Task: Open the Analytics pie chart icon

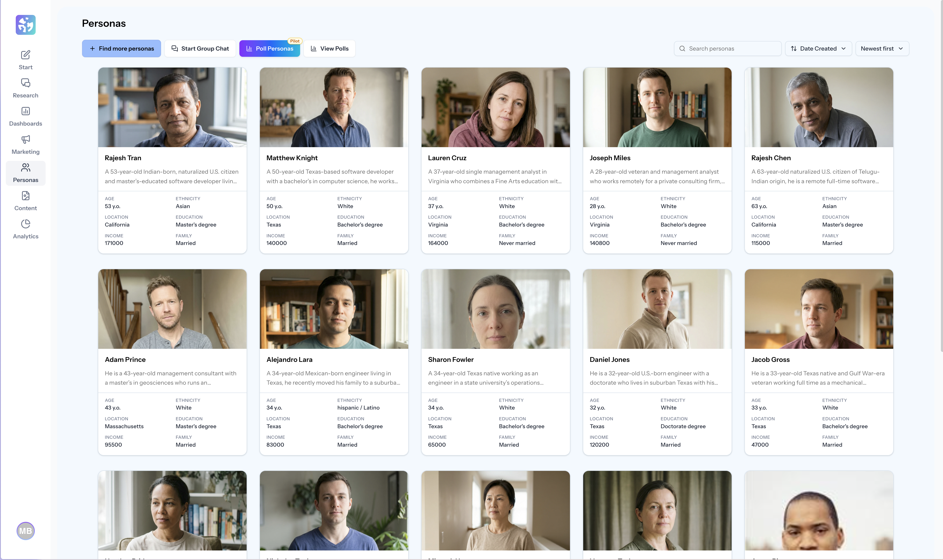Action: 26,224
